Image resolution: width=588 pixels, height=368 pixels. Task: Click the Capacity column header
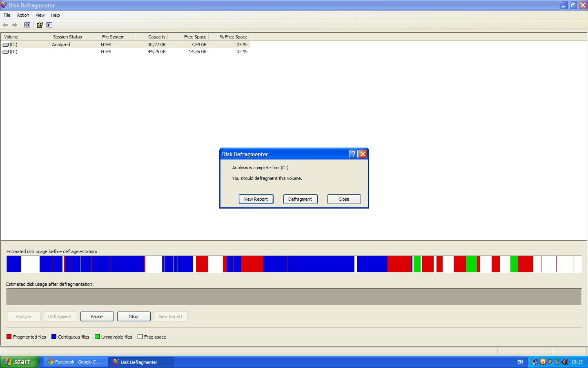pos(151,37)
